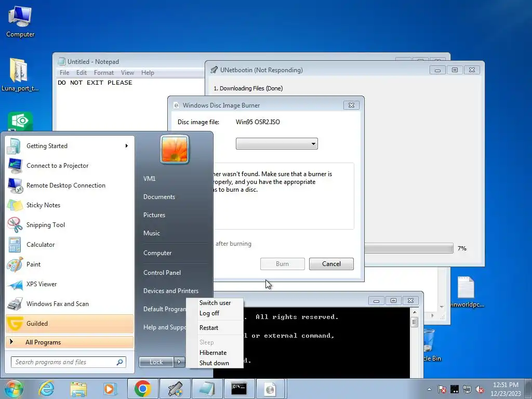The height and width of the screenshot is (399, 532).
Task: Switch to Disc Image Burner taskbar icon
Action: [x=270, y=389]
